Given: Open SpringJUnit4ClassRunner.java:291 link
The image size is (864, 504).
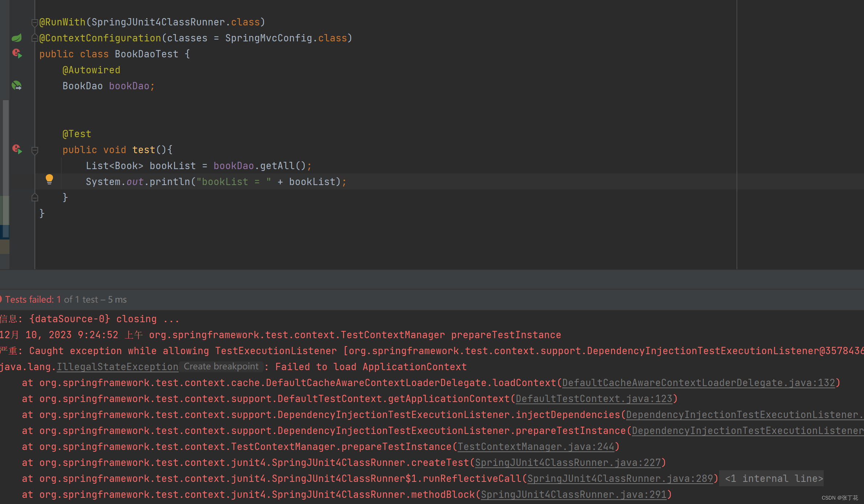Looking at the screenshot, I should pyautogui.click(x=573, y=495).
